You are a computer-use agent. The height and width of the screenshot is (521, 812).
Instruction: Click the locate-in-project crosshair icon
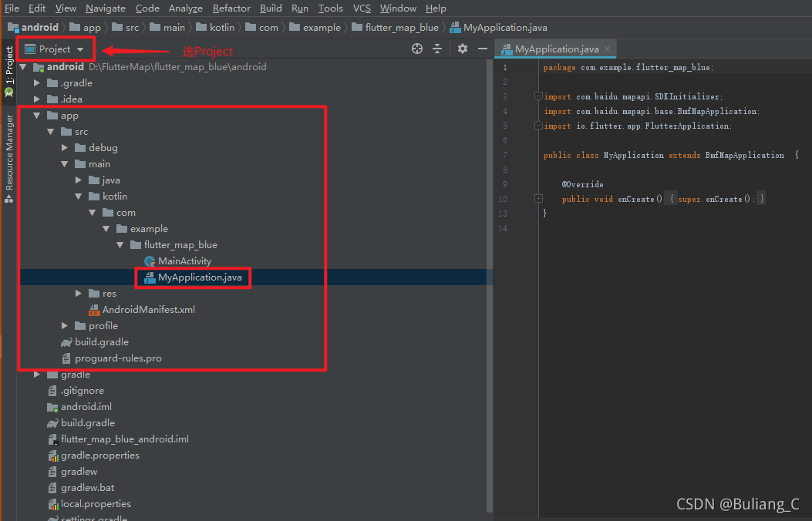click(417, 49)
